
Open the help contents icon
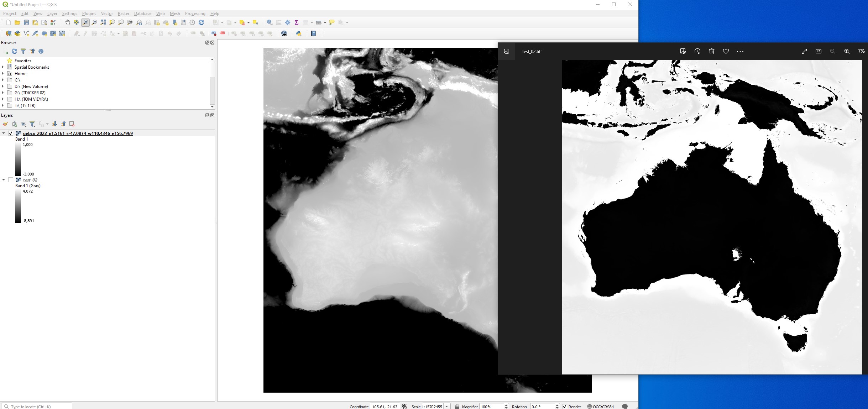click(313, 33)
